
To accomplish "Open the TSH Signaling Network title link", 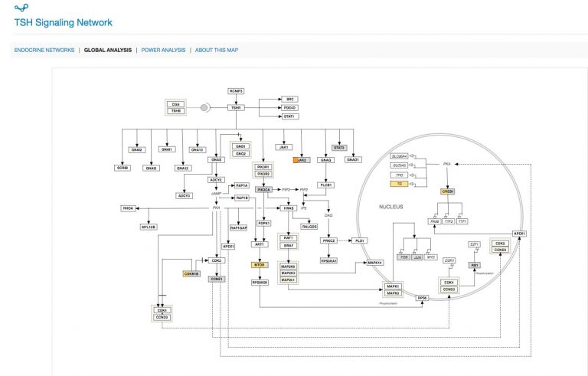I will [63, 22].
